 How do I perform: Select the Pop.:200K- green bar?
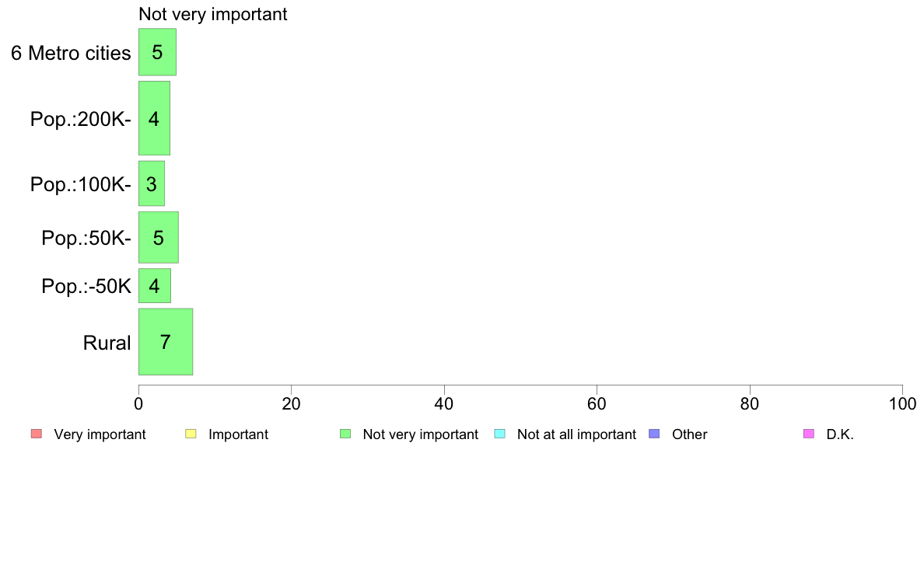[x=155, y=118]
